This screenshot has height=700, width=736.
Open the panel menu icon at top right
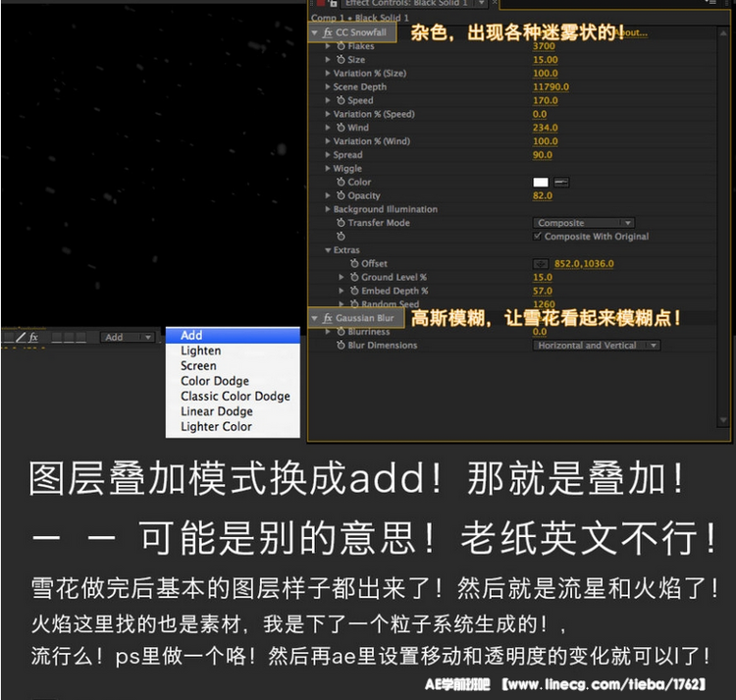pos(710,2)
